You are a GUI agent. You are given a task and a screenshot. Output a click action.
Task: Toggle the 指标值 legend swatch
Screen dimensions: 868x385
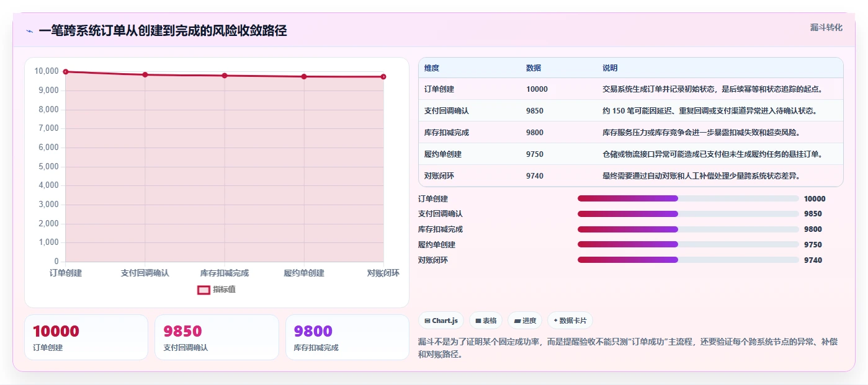(x=204, y=290)
